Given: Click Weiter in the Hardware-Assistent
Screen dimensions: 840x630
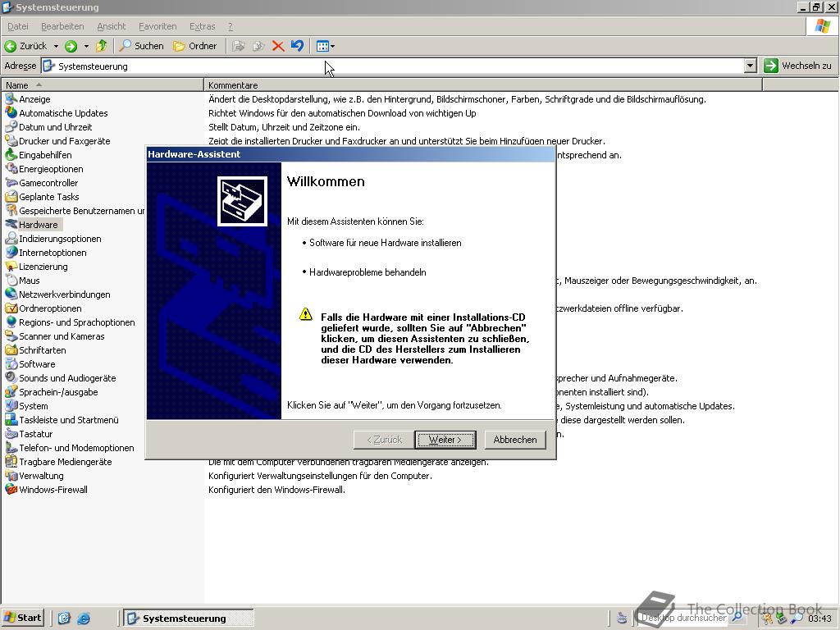Looking at the screenshot, I should tap(445, 440).
